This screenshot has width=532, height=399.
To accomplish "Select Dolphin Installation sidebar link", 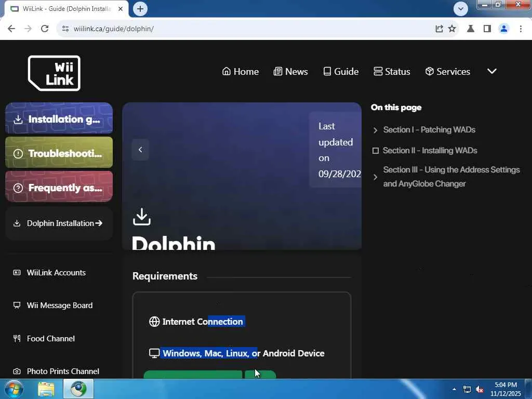I will pos(59,223).
